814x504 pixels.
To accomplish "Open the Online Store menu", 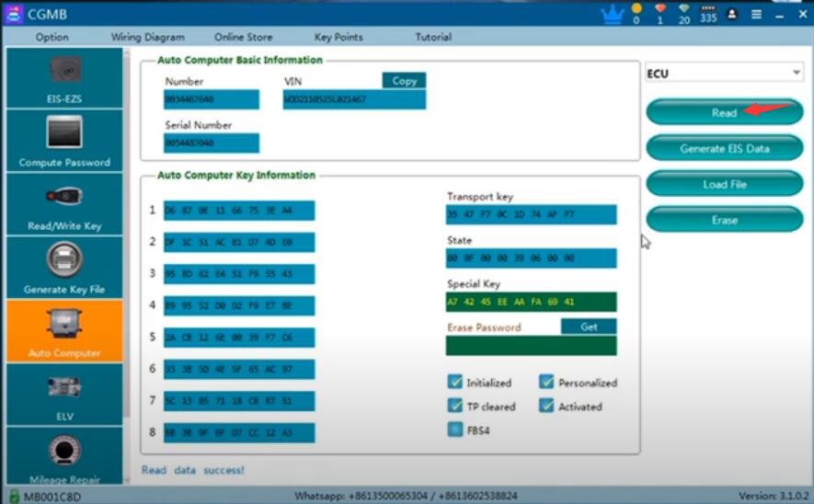I will [243, 38].
